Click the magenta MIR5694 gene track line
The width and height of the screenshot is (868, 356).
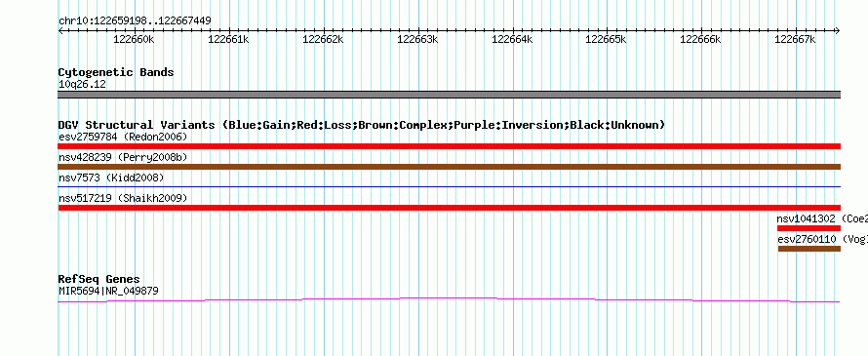coord(449,299)
